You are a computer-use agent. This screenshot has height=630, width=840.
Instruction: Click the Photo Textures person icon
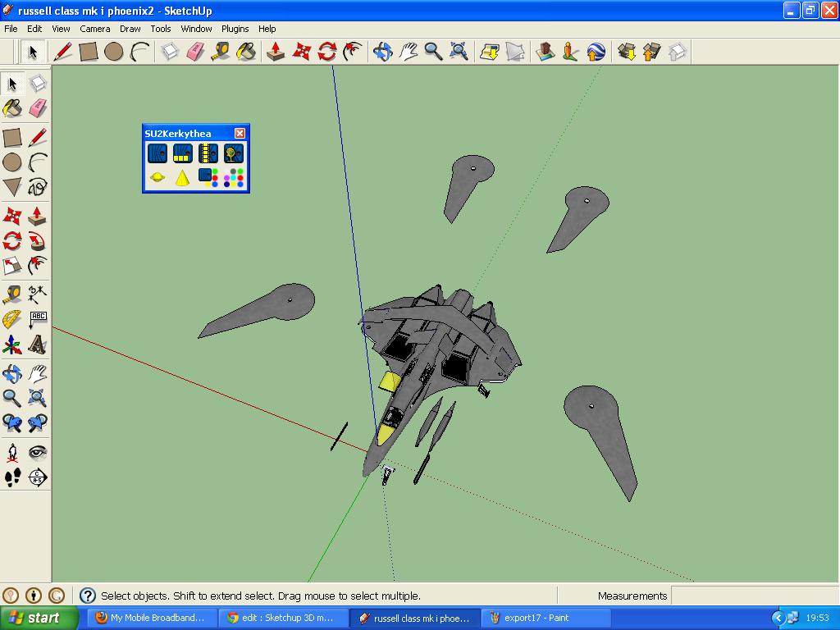(570, 52)
